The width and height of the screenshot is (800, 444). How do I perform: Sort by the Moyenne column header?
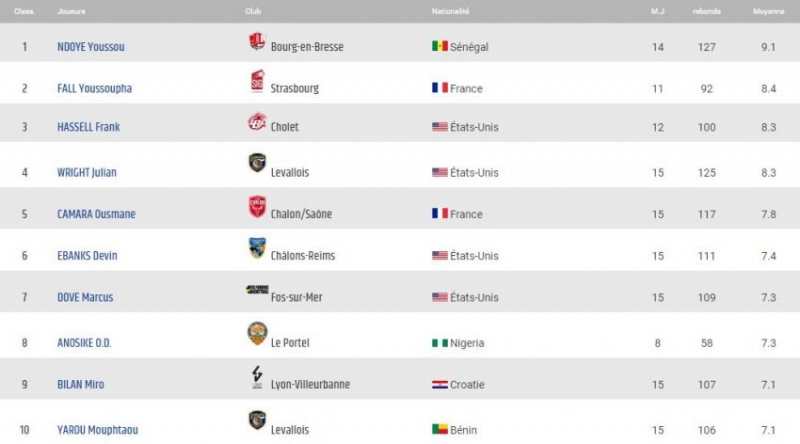768,11
